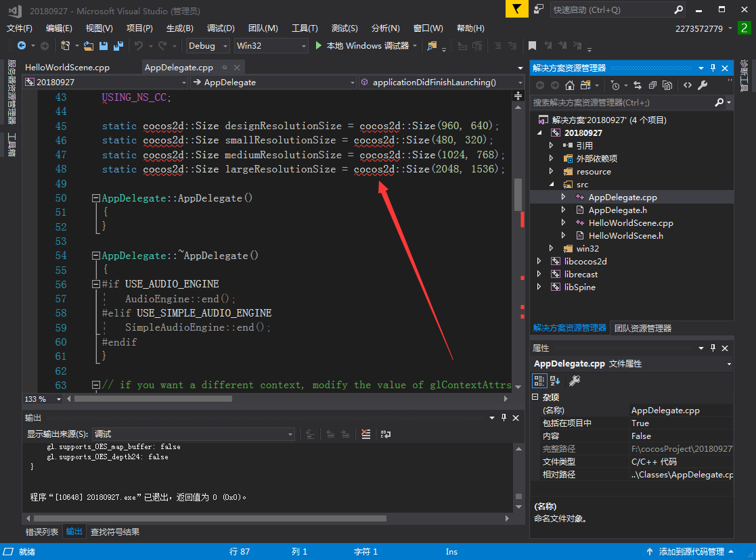
Task: Click the Home icon in Solution Explorer
Action: tap(570, 85)
